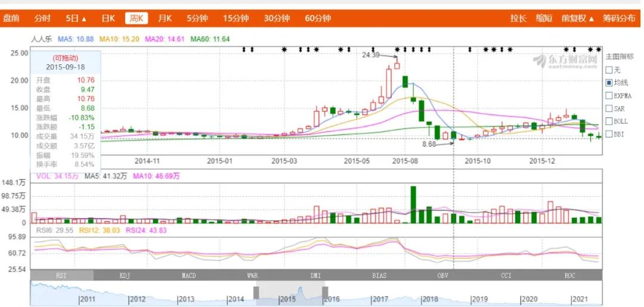Show the 15分钟 chart

click(x=236, y=18)
